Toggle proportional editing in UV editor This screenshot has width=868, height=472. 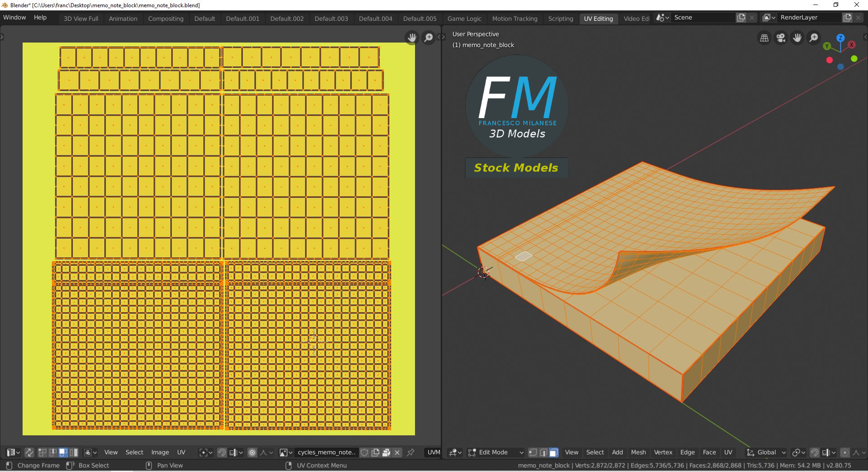[252, 452]
